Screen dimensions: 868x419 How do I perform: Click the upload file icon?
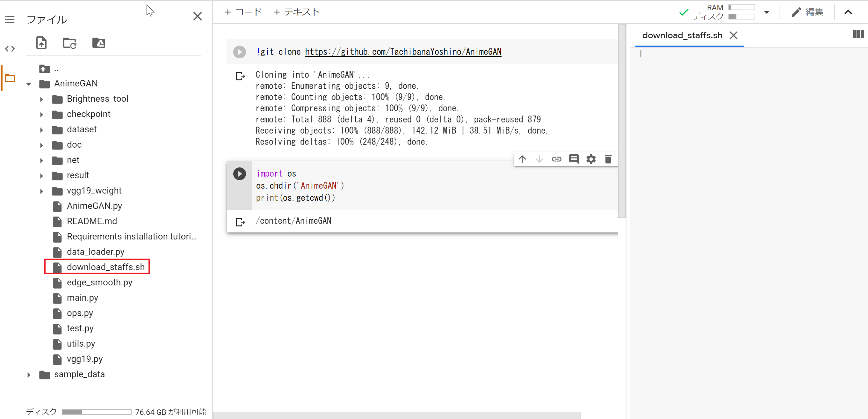[41, 43]
